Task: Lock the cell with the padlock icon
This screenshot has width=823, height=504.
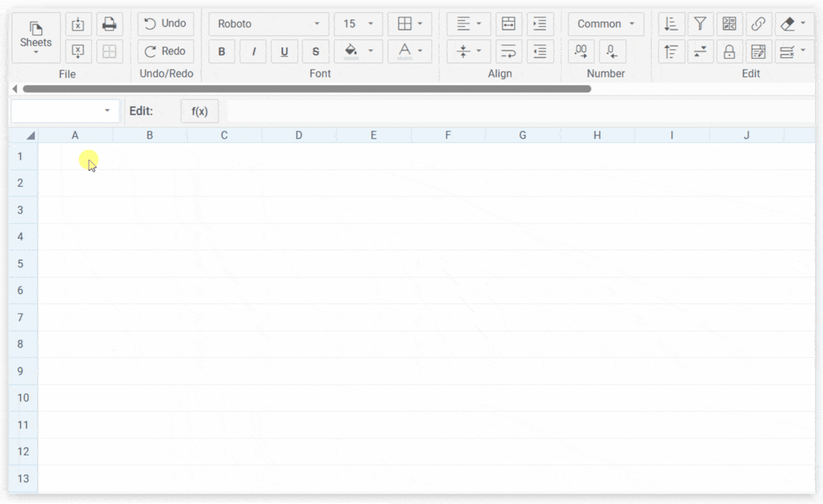Action: pos(729,52)
